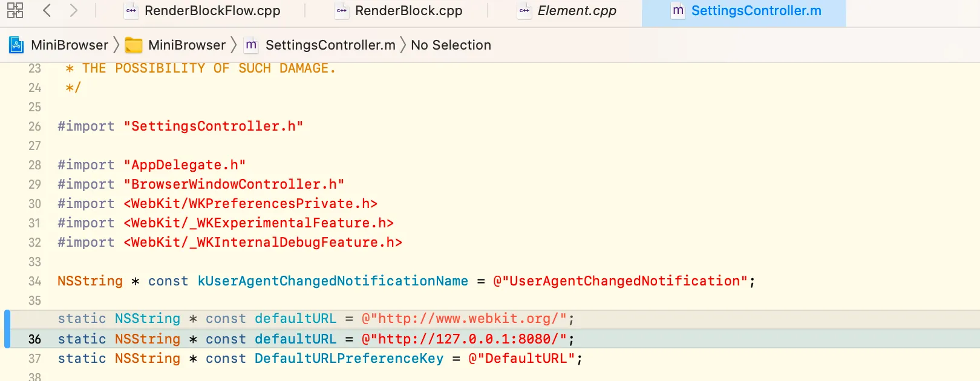The image size is (980, 381).
Task: Click the RenderBlock.cpp tab file icon
Action: click(342, 11)
